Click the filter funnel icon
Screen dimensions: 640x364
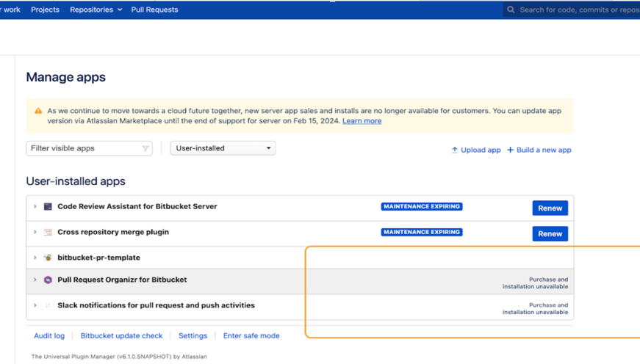pos(145,149)
